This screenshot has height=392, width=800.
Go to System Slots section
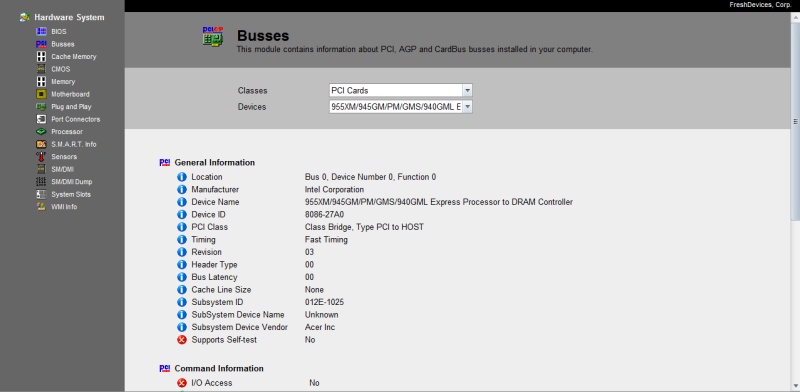pyautogui.click(x=70, y=194)
